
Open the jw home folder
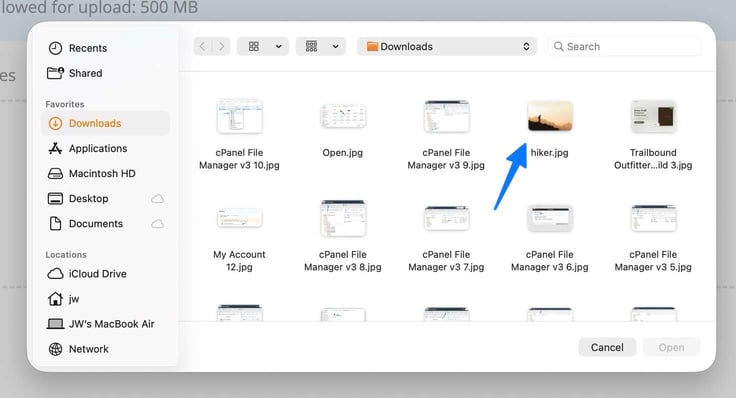point(106,299)
